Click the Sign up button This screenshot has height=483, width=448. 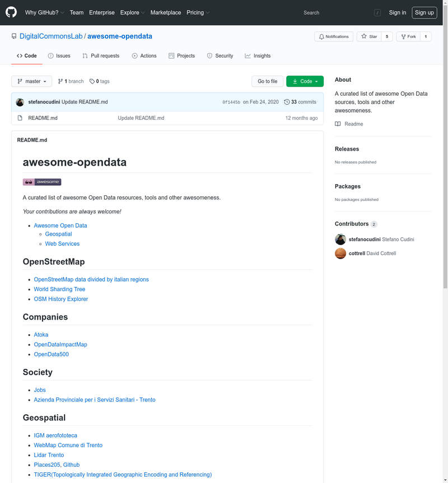(x=424, y=13)
